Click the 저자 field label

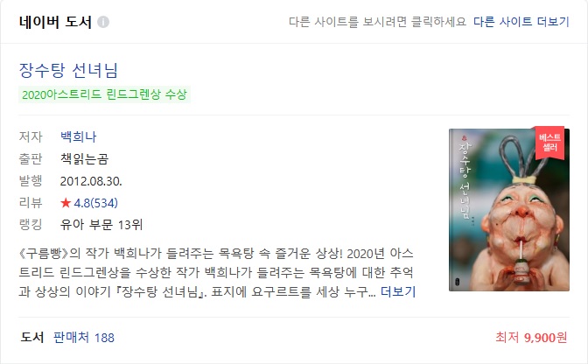tap(31, 136)
